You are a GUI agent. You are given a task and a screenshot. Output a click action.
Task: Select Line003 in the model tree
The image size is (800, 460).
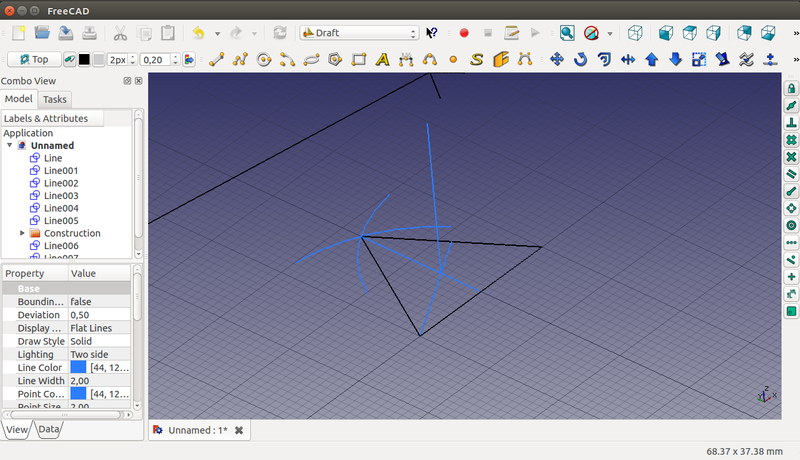coord(61,195)
